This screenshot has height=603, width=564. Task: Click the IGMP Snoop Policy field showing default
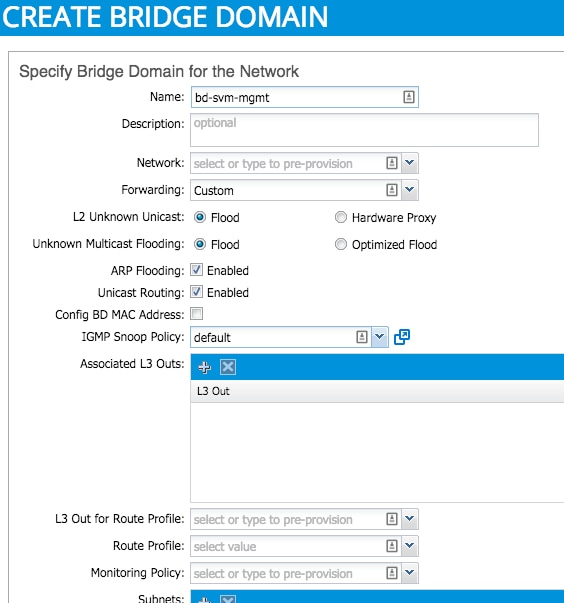click(x=281, y=337)
